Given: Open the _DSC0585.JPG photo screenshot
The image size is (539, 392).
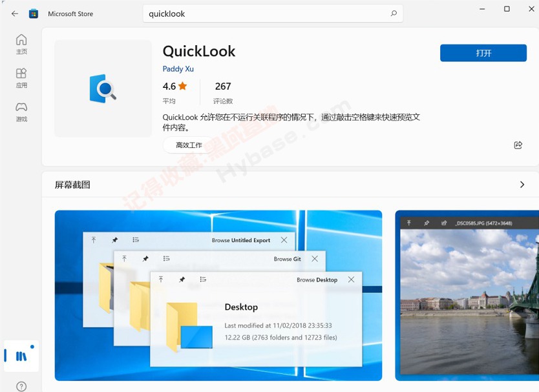Looking at the screenshot, I should pos(467,296).
